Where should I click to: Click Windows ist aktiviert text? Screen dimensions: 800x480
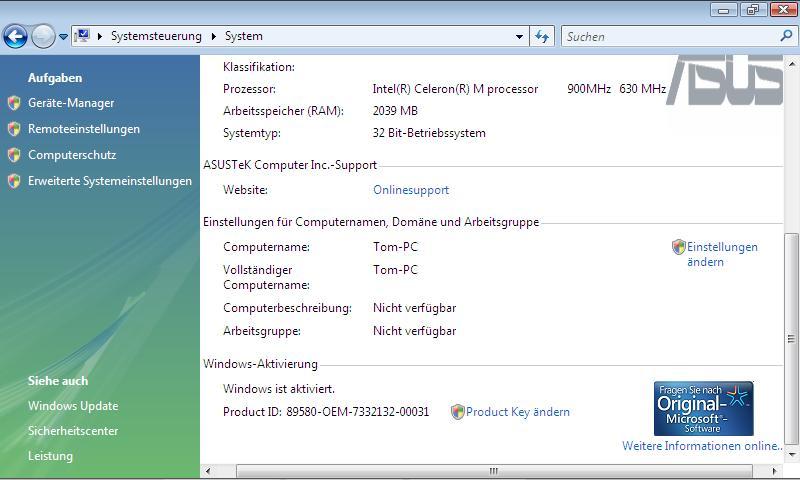[279, 389]
